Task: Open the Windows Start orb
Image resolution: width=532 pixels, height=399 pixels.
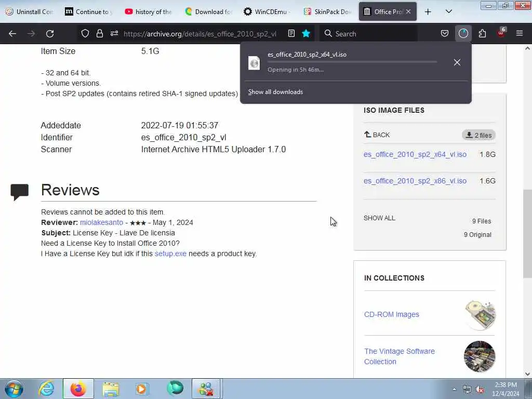Action: (14, 389)
